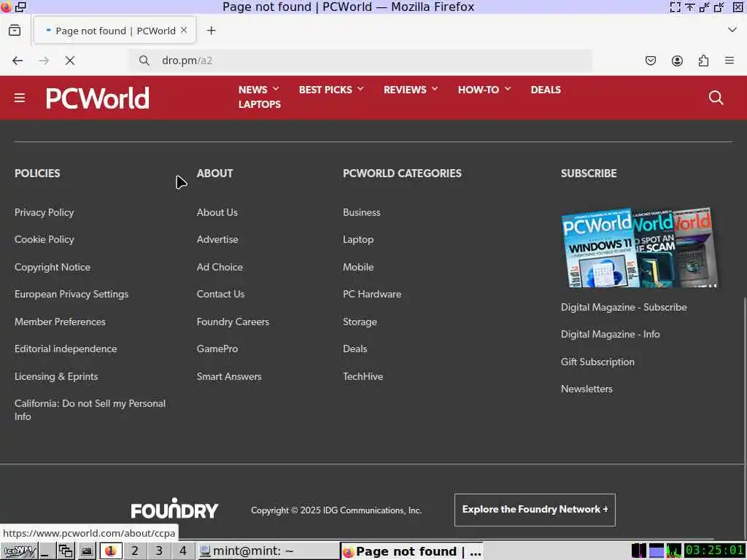Open the GamePro link
The image size is (747, 560).
coord(217,349)
